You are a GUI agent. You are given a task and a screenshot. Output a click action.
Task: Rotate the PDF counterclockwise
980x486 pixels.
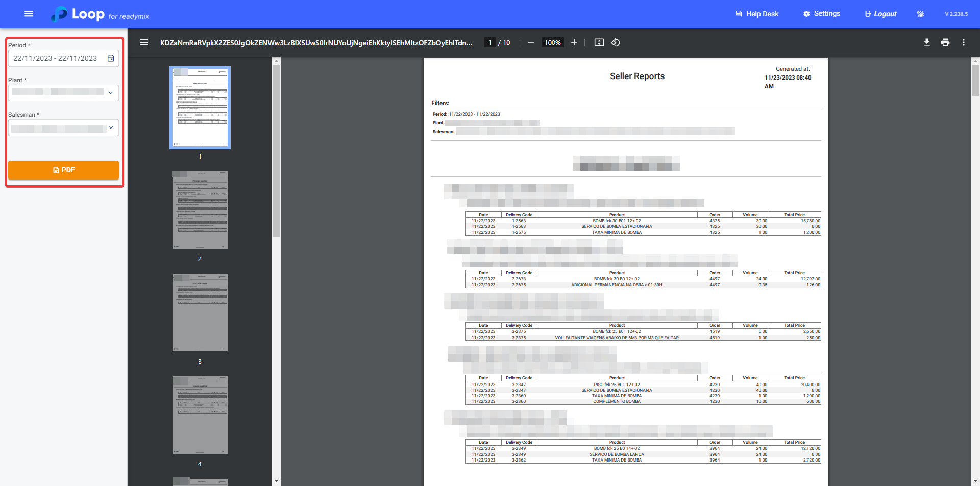click(x=616, y=42)
